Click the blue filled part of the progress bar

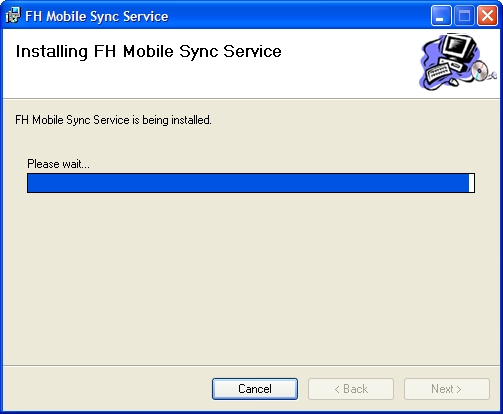coord(248,183)
